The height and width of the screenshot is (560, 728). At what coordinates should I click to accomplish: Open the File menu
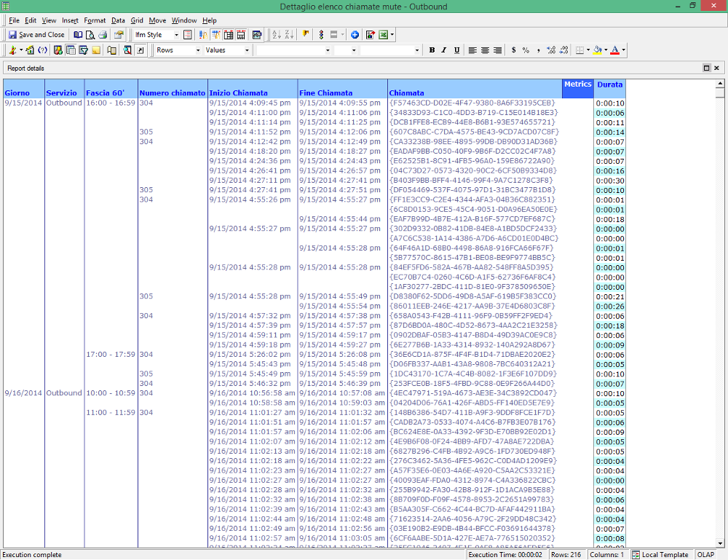pyautogui.click(x=14, y=20)
